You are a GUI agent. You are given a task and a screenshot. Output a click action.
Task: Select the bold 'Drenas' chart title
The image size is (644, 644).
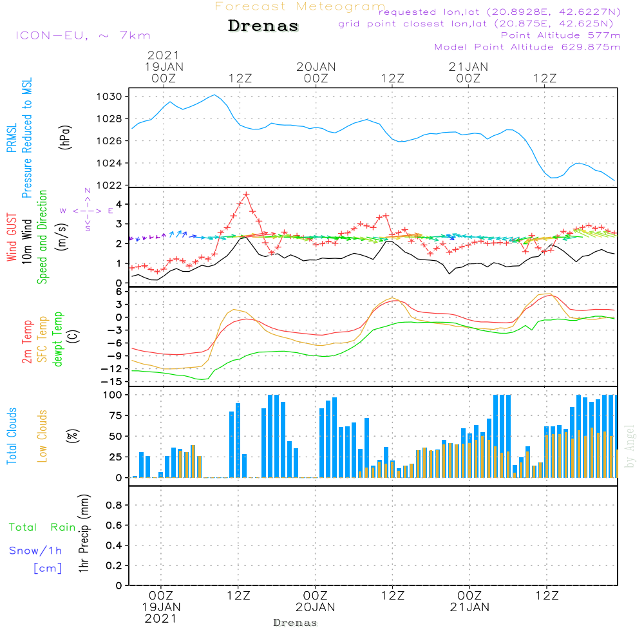(263, 26)
